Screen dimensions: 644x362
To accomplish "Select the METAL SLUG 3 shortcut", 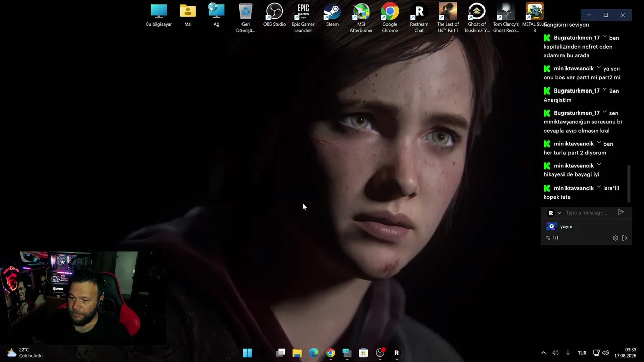I will coord(534,18).
